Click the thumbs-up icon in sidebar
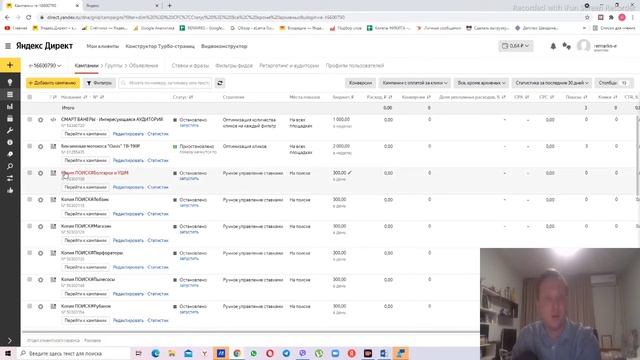Image resolution: width=640 pixels, height=360 pixels. [x=10, y=190]
